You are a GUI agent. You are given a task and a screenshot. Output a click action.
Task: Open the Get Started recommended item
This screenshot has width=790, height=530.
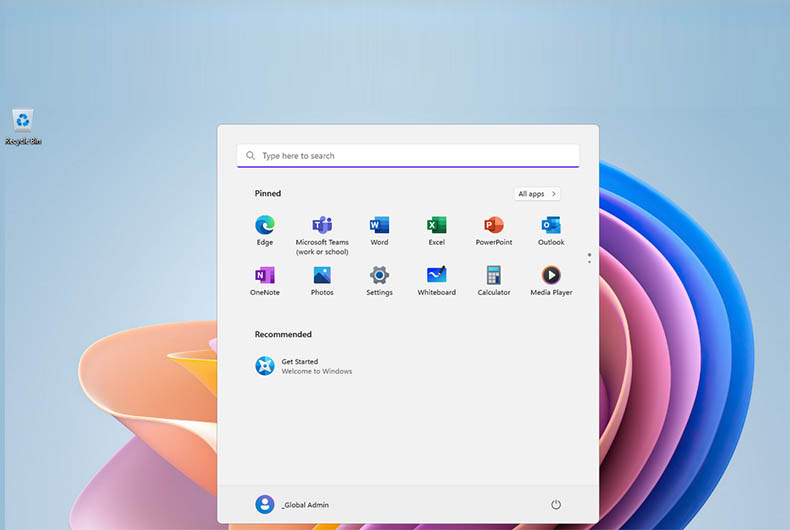pyautogui.click(x=303, y=366)
